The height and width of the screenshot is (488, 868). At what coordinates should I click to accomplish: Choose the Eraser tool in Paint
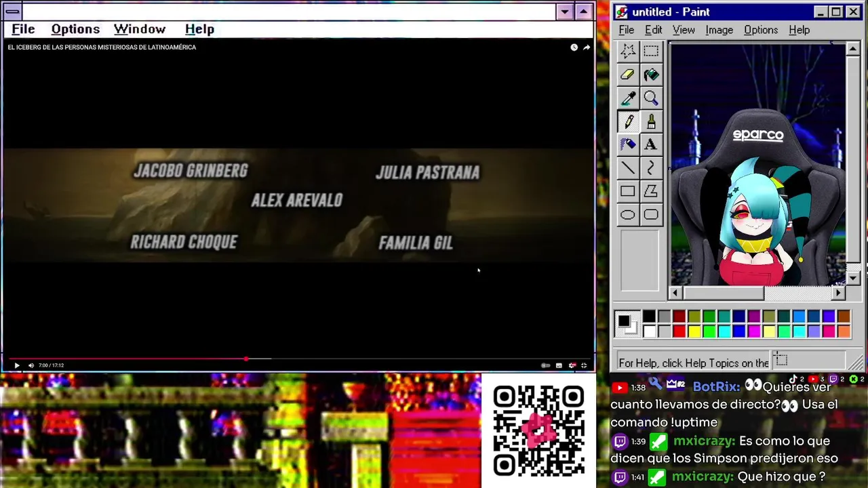click(x=628, y=75)
